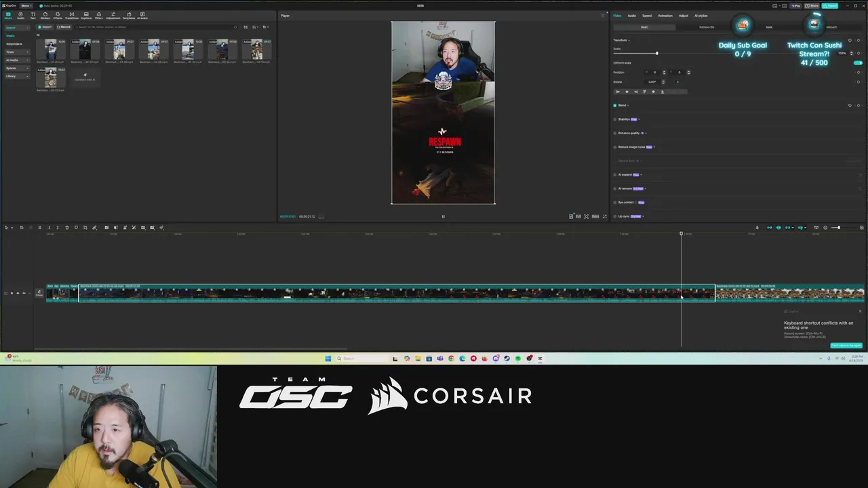The image size is (868, 488).
Task: Enable the AI expand checkbox
Action: [615, 175]
